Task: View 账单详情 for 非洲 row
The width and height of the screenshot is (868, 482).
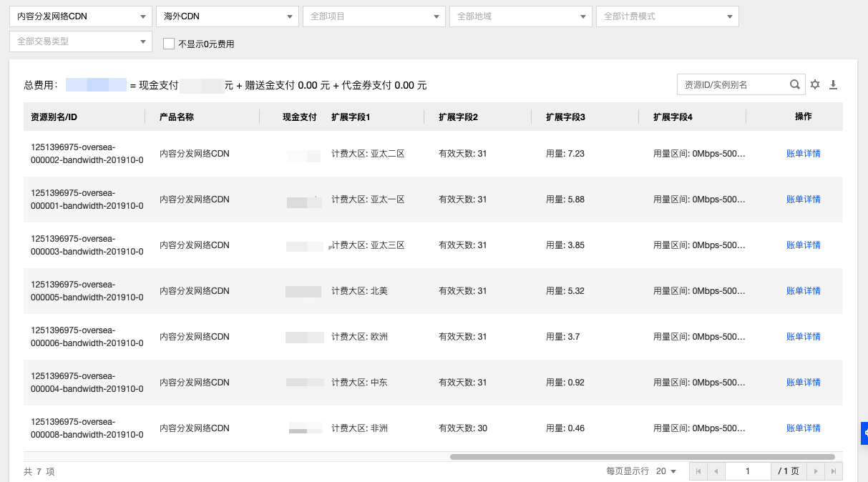Action: click(803, 428)
